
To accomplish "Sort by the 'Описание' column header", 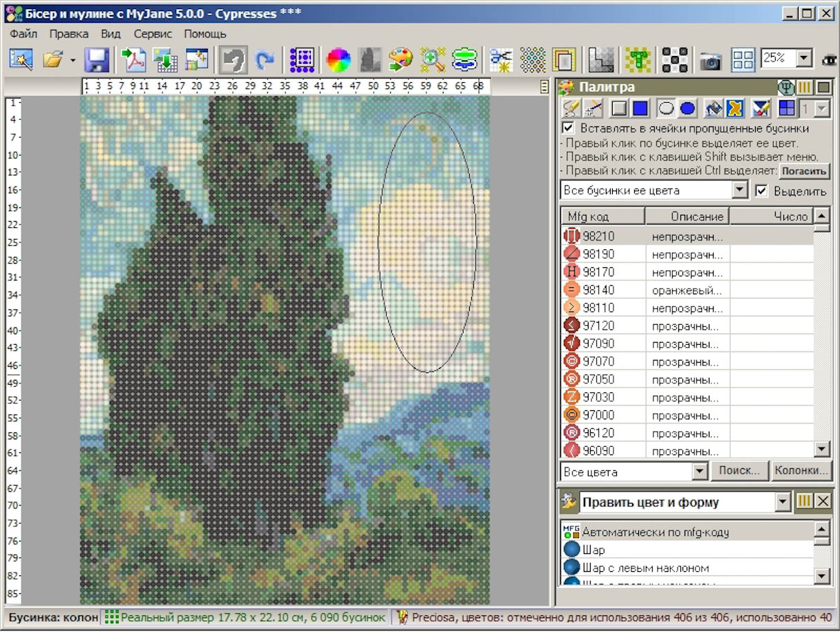I will click(x=687, y=216).
